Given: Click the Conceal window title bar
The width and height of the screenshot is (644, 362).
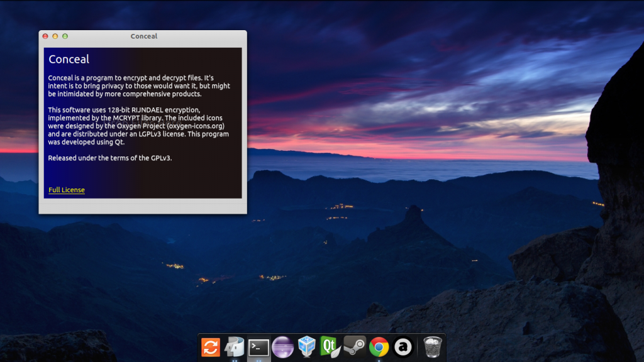Looking at the screenshot, I should pos(144,36).
